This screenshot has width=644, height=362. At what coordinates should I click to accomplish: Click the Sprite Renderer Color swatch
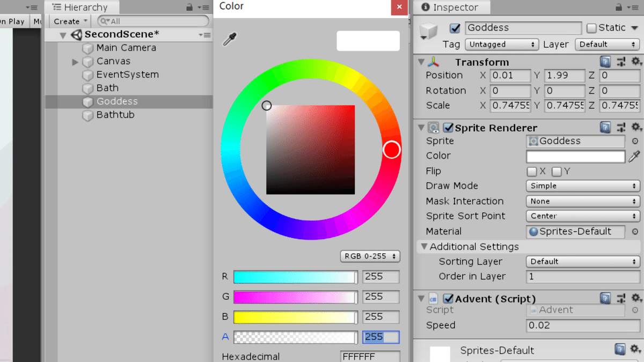tap(576, 156)
